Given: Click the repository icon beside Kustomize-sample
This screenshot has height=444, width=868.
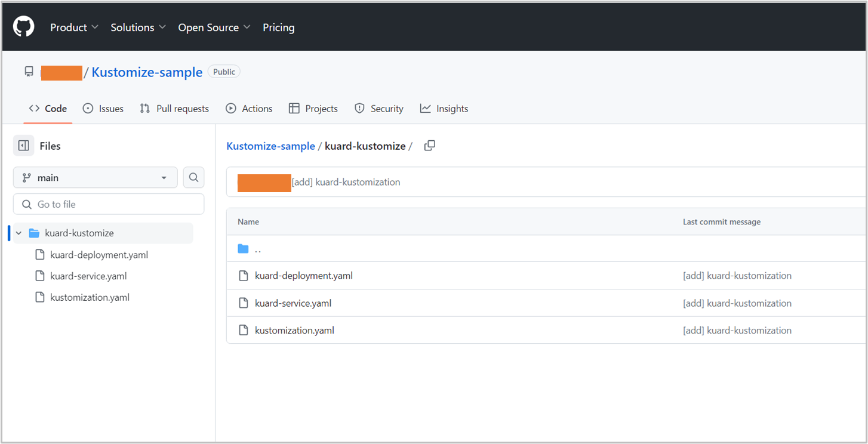Looking at the screenshot, I should pos(29,72).
